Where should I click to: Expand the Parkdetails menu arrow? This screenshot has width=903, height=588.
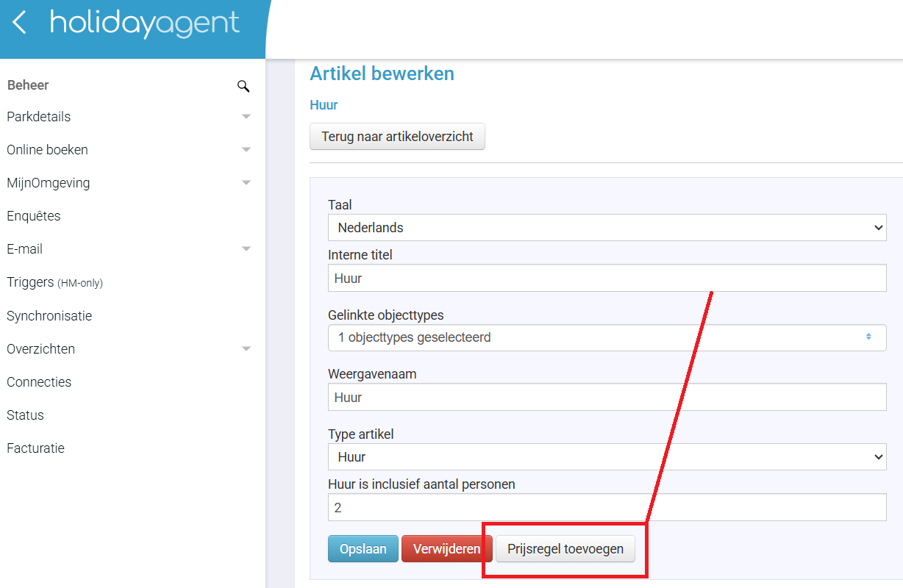click(x=246, y=117)
